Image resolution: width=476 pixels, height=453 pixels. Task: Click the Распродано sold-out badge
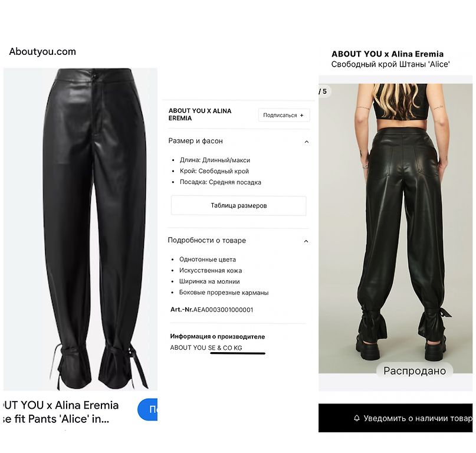415,371
